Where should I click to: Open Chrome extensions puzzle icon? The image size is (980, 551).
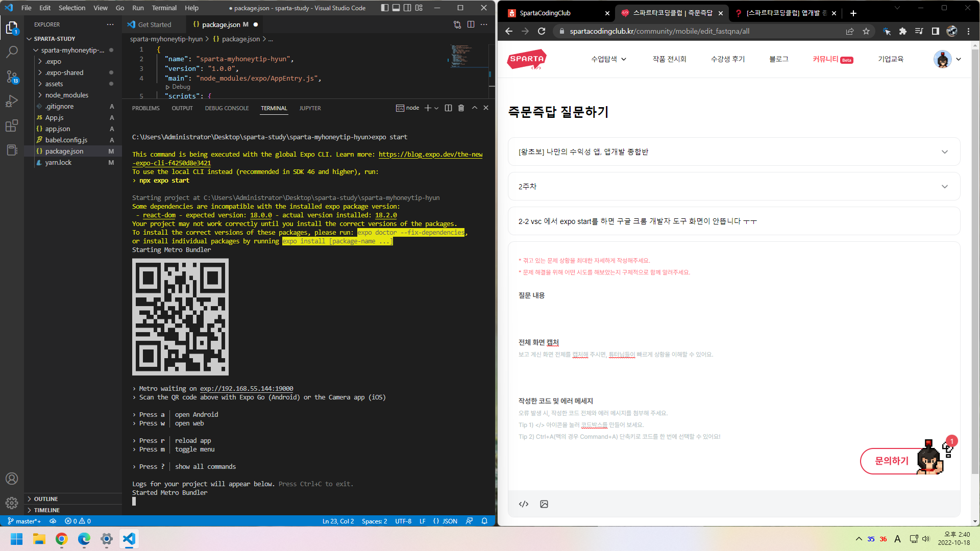pyautogui.click(x=903, y=31)
